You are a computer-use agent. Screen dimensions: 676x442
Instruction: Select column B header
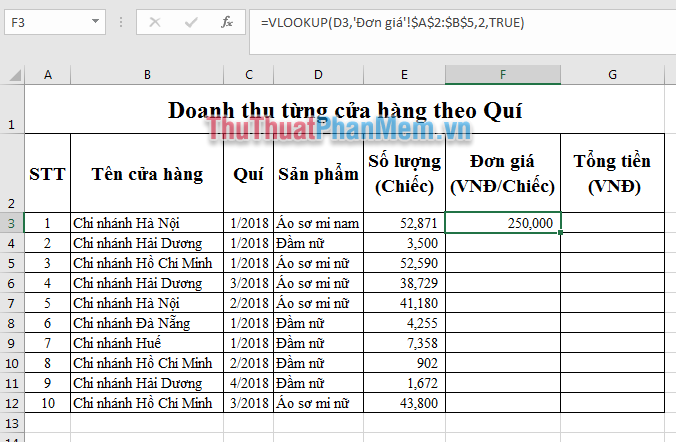tap(147, 75)
